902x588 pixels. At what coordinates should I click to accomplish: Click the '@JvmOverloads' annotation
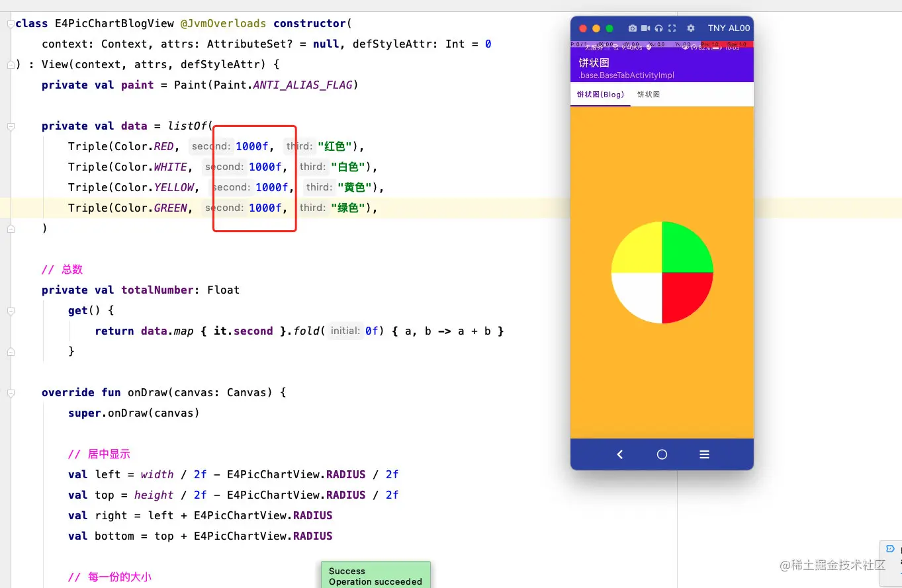coord(223,24)
